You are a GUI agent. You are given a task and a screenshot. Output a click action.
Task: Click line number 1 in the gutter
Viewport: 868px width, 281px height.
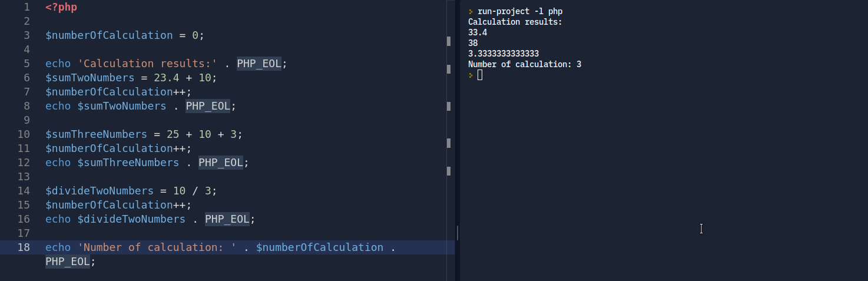pyautogui.click(x=26, y=8)
